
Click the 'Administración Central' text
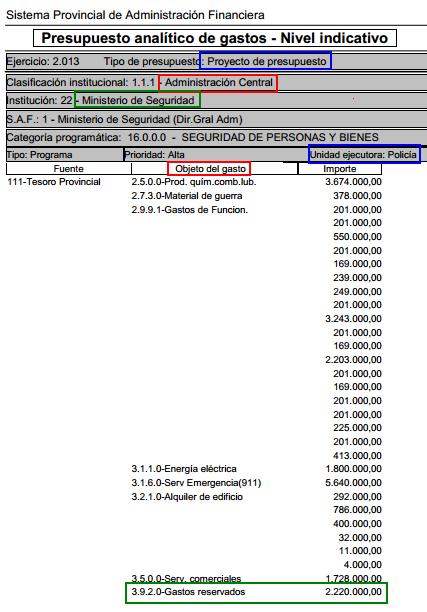point(219,82)
